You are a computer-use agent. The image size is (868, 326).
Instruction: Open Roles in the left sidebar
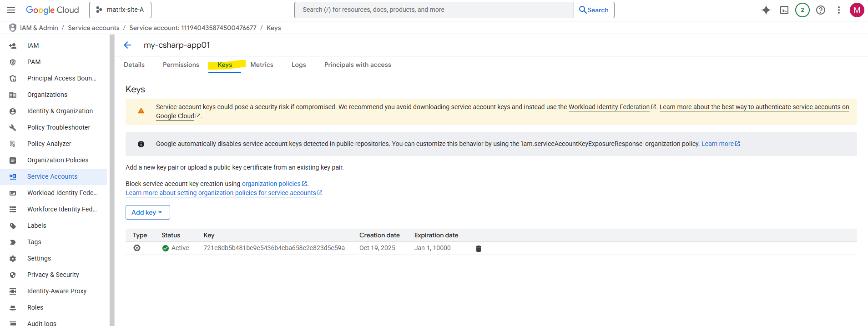tap(35, 307)
